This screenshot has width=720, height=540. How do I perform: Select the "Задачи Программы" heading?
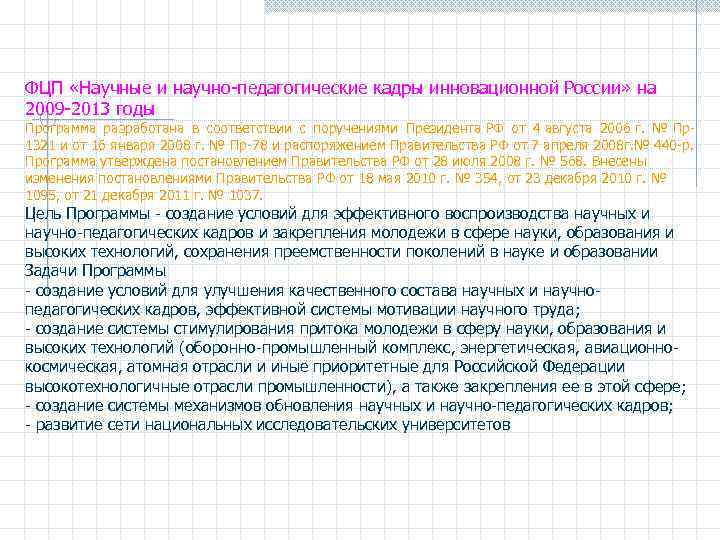(95, 271)
